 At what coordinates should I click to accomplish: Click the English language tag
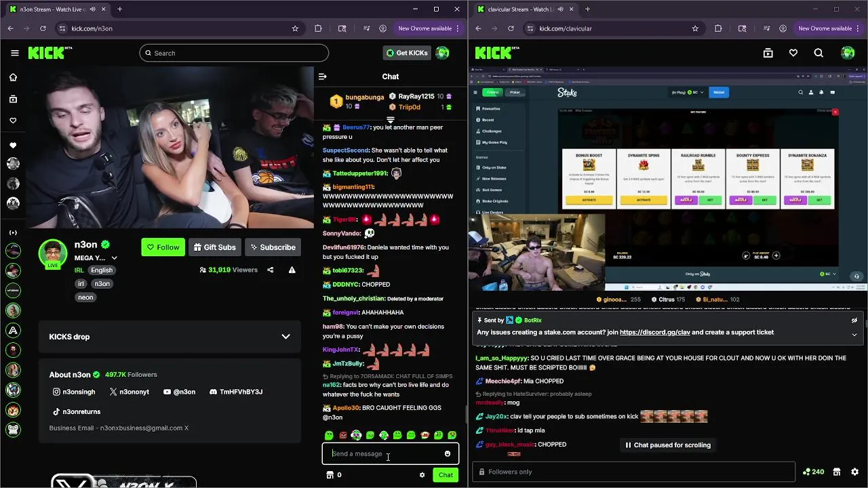click(102, 270)
